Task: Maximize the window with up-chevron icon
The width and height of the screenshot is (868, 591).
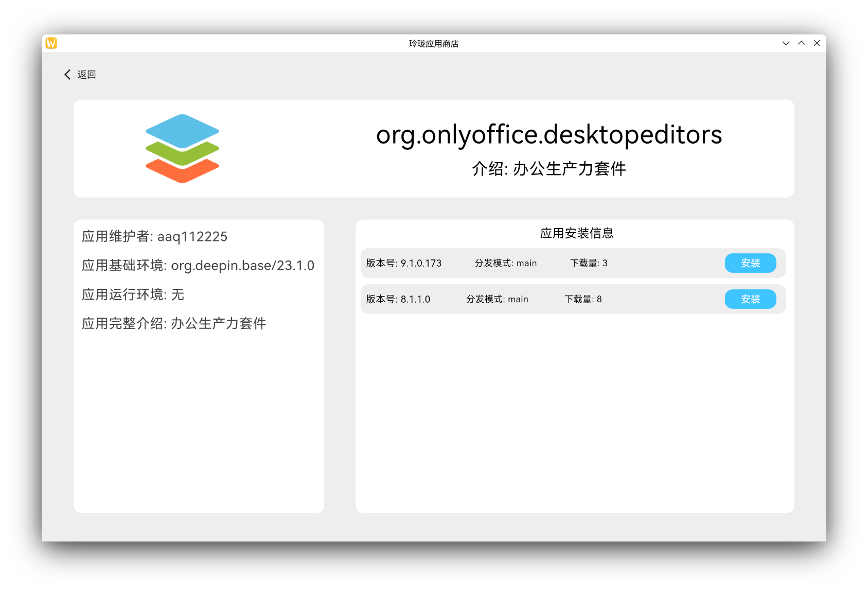Action: pos(801,43)
